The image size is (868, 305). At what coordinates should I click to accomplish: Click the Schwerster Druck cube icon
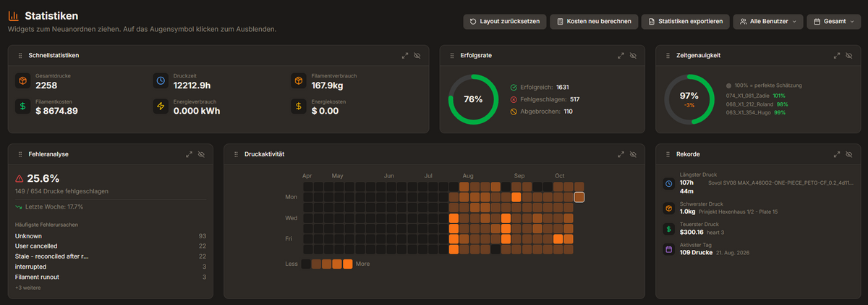click(668, 207)
